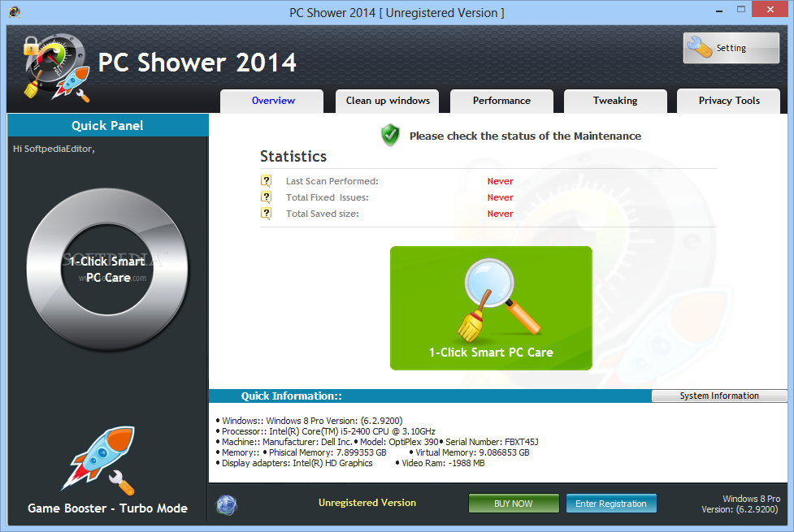Click the Display adapters Intel HD Graphics entry
The height and width of the screenshot is (532, 794).
(x=294, y=463)
